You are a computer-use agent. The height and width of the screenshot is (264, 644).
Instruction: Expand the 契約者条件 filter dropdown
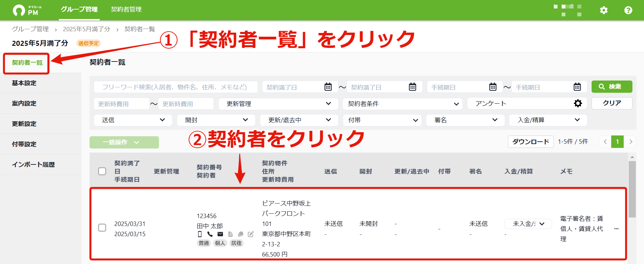click(x=403, y=104)
